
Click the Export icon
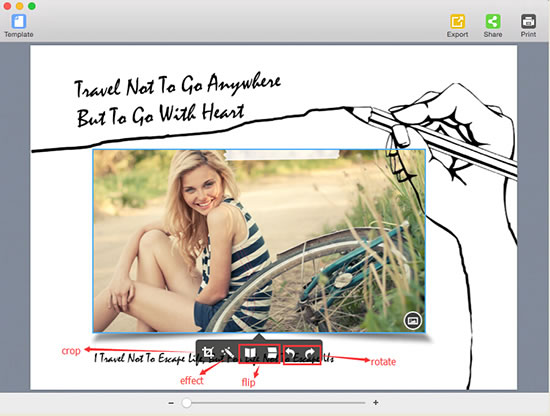pos(457,21)
